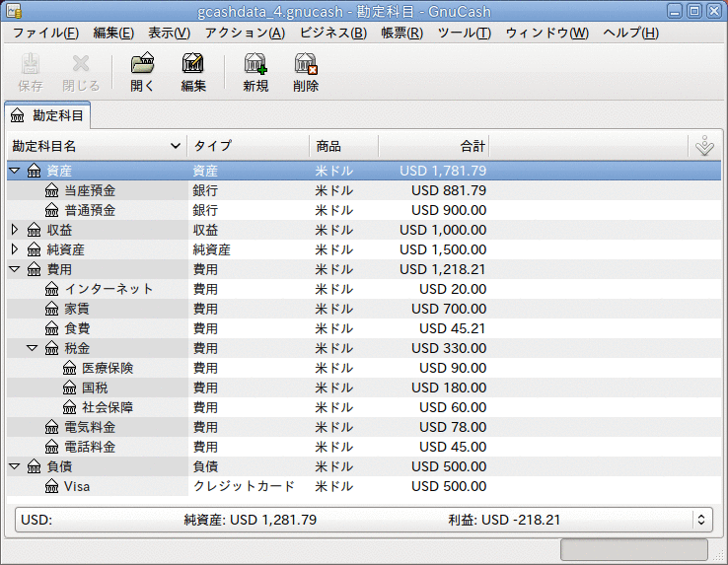Screen dimensions: 728x565
Task: Open the ツール(T) menu
Action: 464,33
